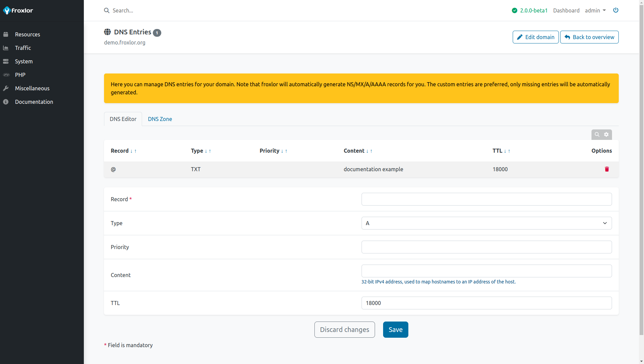Click the Froxlor logo

click(18, 10)
